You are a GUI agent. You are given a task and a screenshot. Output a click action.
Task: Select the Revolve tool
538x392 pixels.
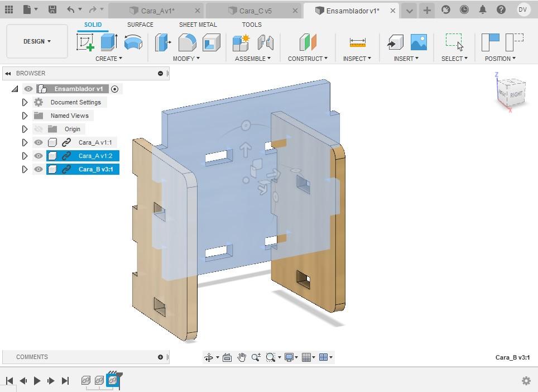click(x=133, y=42)
